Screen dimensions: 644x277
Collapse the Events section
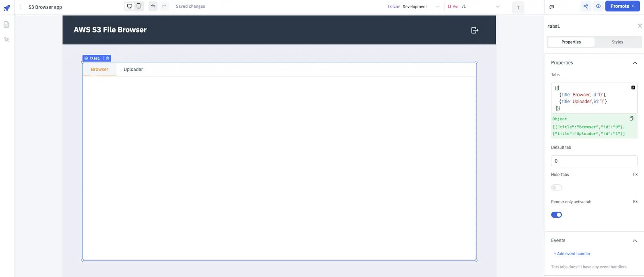(635, 240)
